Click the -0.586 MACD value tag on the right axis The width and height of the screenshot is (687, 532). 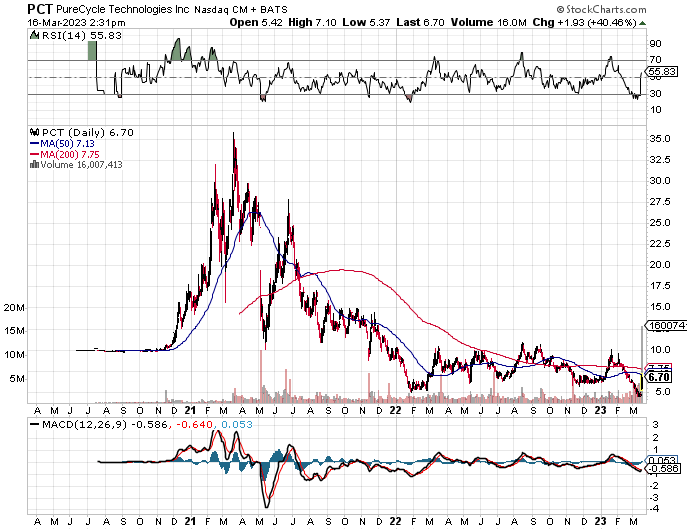tap(663, 469)
